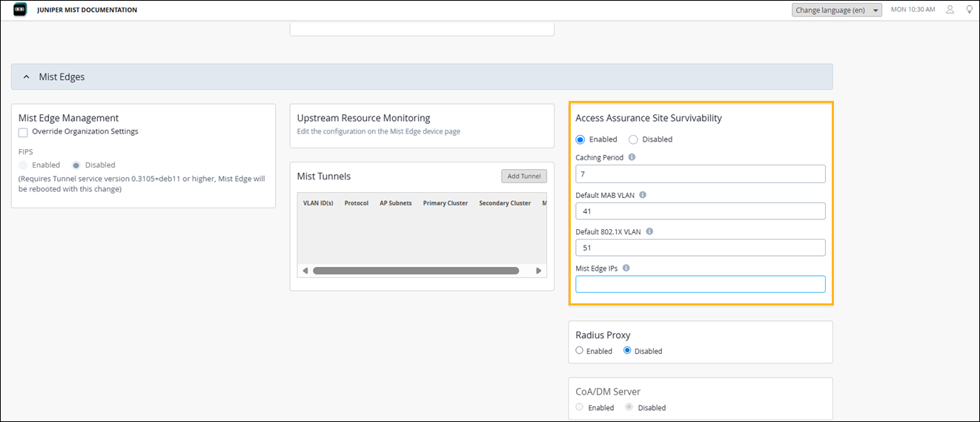This screenshot has width=980, height=422.
Task: Click the Default 802.1X VLAN info icon
Action: [649, 231]
